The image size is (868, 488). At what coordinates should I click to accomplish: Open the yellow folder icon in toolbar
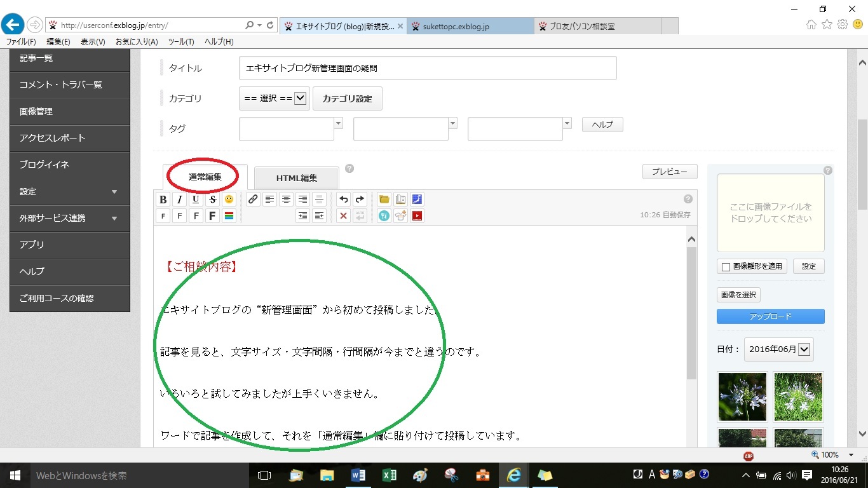[384, 200]
